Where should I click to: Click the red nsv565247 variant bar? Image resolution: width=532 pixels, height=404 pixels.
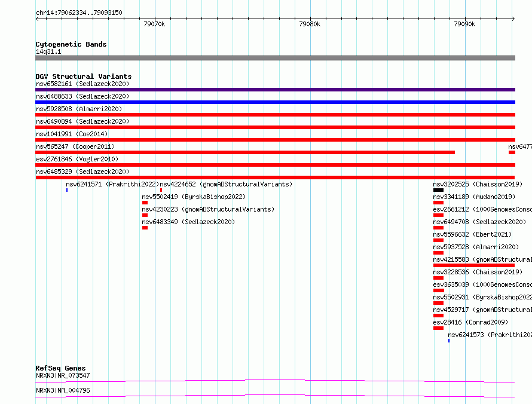coord(245,152)
